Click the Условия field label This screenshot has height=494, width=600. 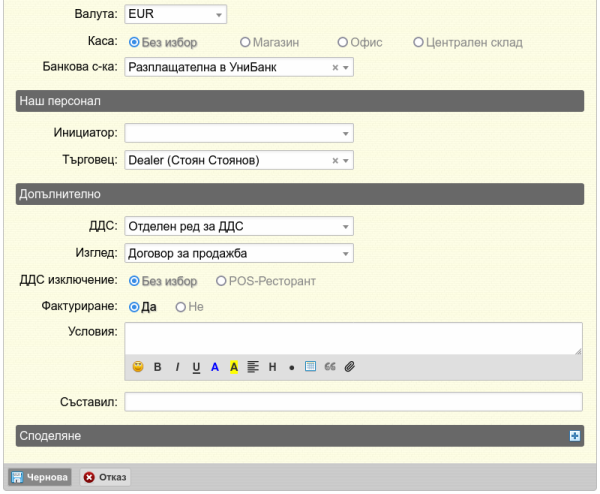[x=93, y=331]
